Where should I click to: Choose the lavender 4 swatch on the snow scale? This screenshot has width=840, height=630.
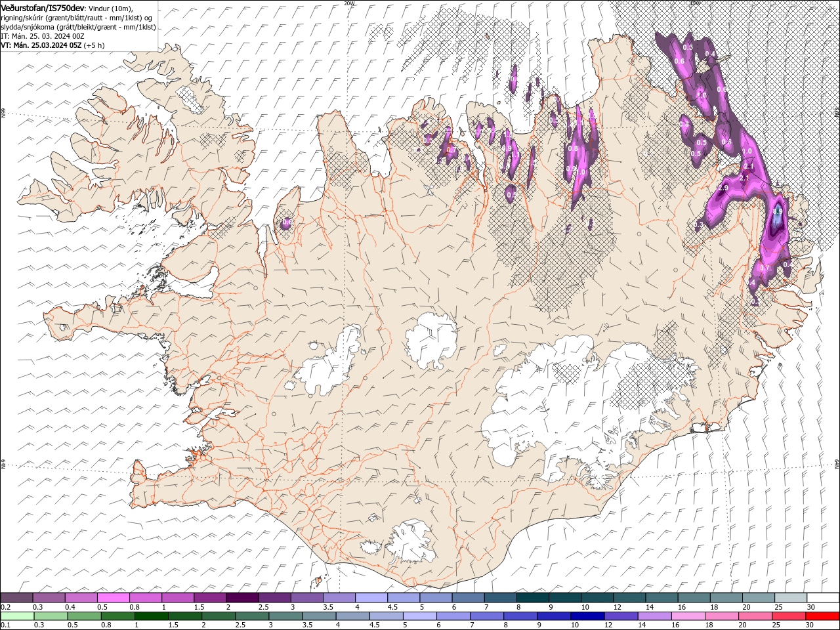[x=371, y=598]
